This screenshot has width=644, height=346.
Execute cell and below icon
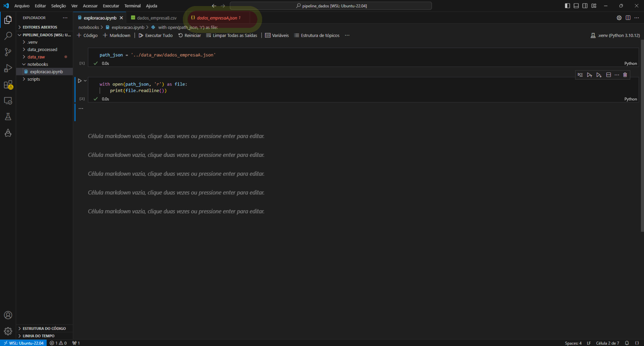click(x=599, y=75)
